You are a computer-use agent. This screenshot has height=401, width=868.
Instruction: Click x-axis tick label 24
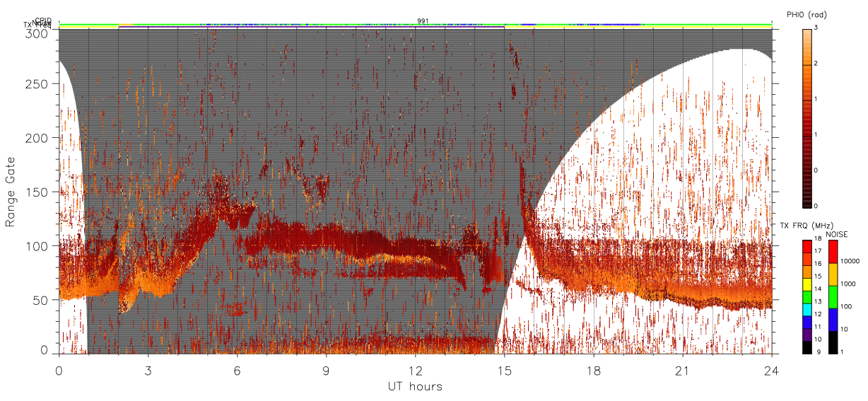click(x=771, y=371)
